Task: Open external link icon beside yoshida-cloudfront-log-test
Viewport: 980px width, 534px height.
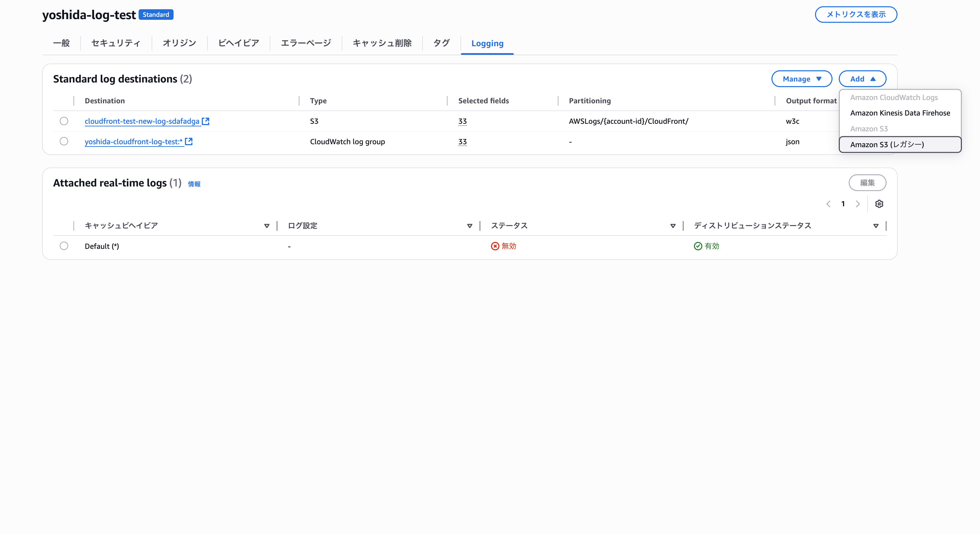Action: pyautogui.click(x=189, y=142)
